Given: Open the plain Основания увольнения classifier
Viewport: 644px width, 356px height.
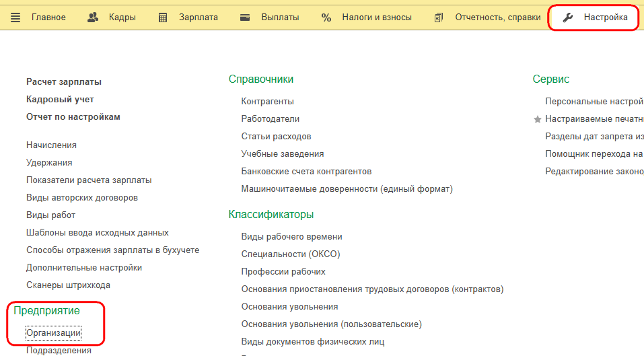Looking at the screenshot, I should [x=289, y=307].
